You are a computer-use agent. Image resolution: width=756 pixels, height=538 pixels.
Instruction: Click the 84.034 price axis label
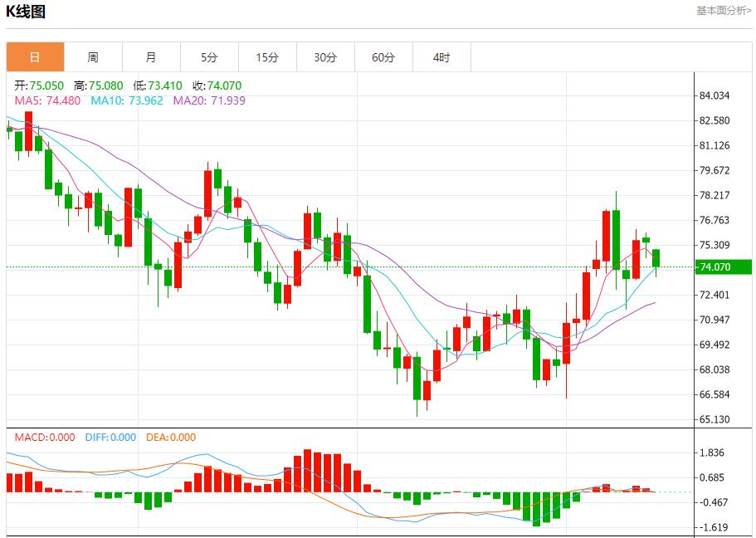pos(715,95)
